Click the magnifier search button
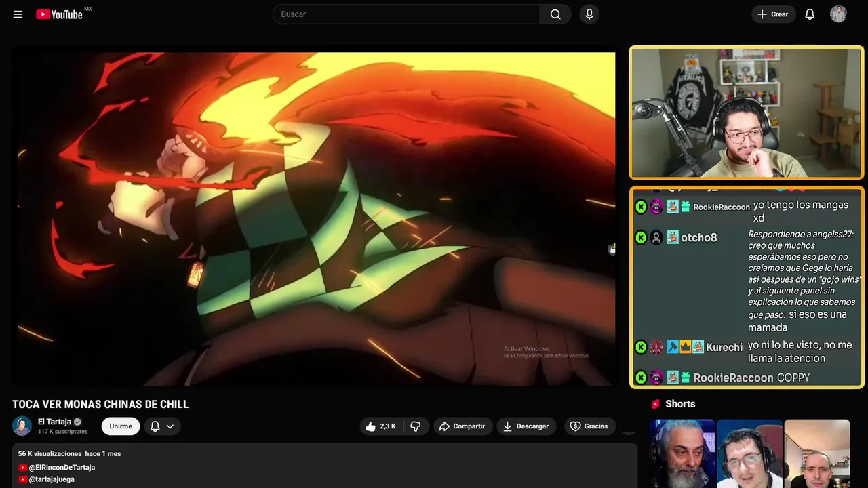This screenshot has height=488, width=868. point(555,14)
